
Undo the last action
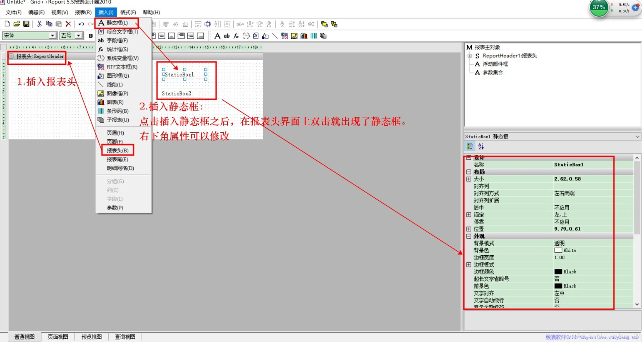coord(81,24)
